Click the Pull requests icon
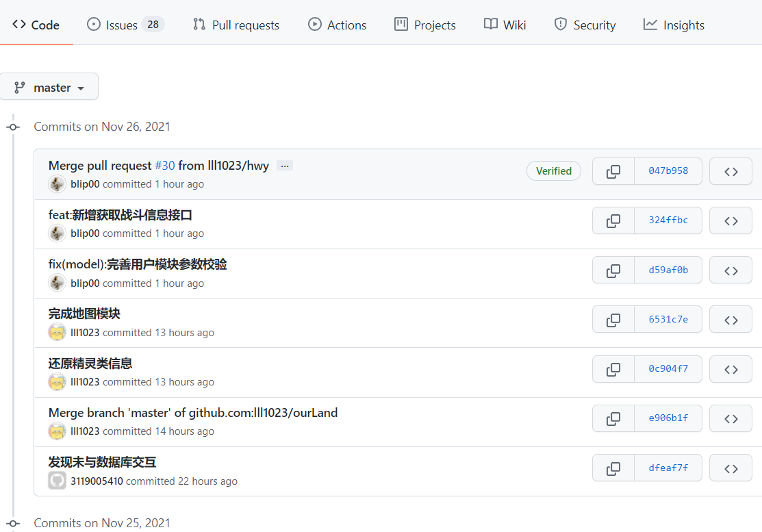762x532 pixels. coord(199,24)
